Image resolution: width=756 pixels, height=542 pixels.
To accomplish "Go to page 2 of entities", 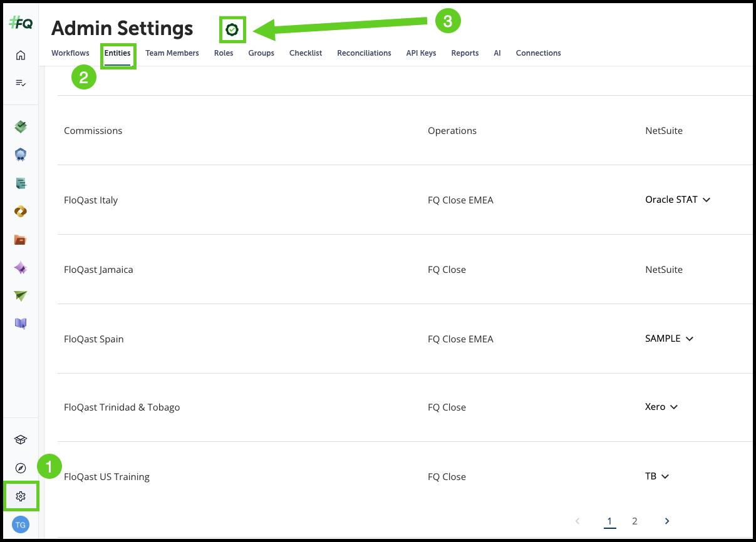I will click(634, 521).
